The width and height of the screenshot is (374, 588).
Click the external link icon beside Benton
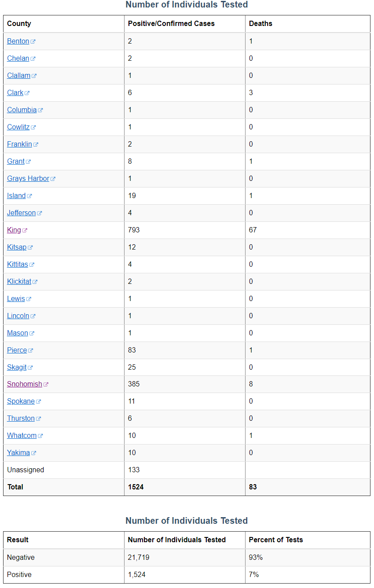[33, 41]
